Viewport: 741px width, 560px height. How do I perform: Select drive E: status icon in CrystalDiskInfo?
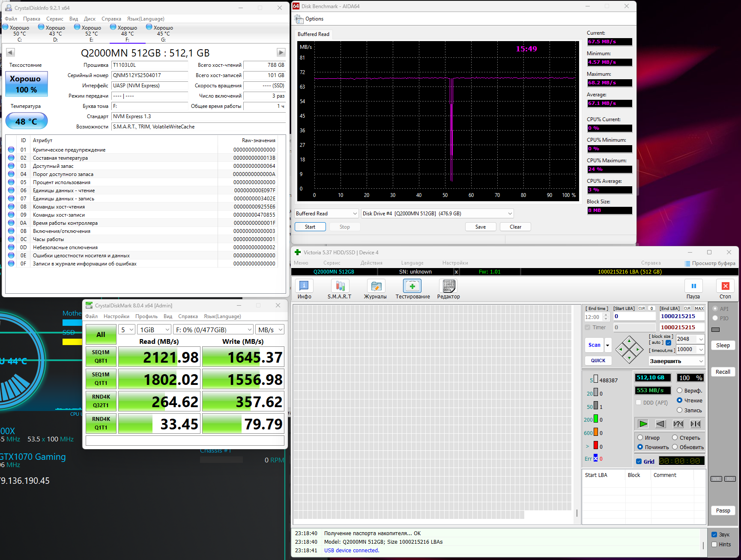tap(77, 27)
